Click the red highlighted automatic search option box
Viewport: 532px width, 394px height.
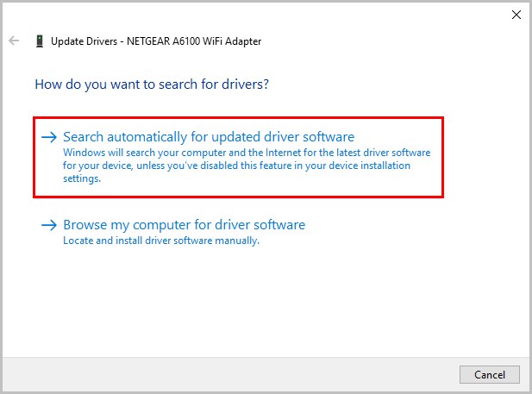coord(238,157)
